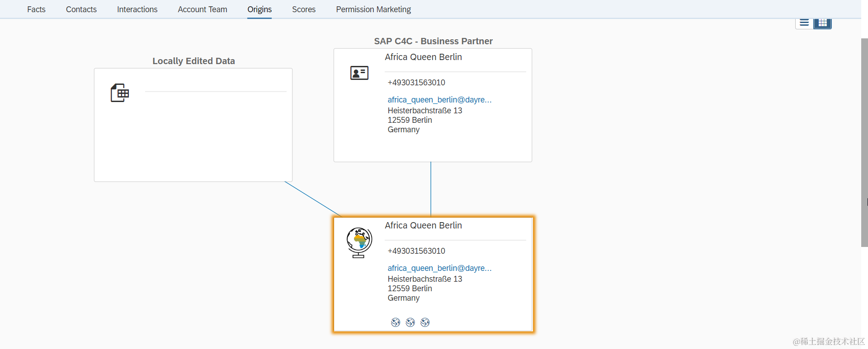Switch to list view toggle
The height and width of the screenshot is (349, 868).
pyautogui.click(x=804, y=23)
